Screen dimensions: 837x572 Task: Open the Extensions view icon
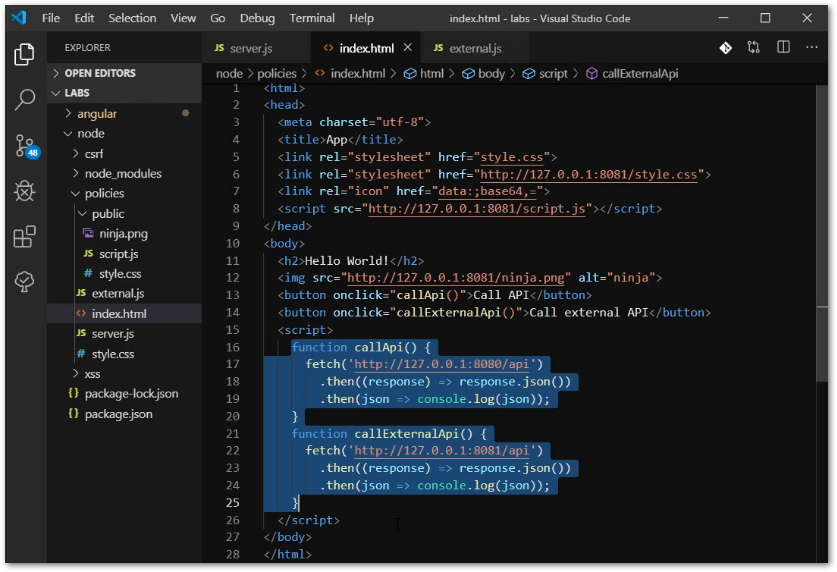pos(24,236)
